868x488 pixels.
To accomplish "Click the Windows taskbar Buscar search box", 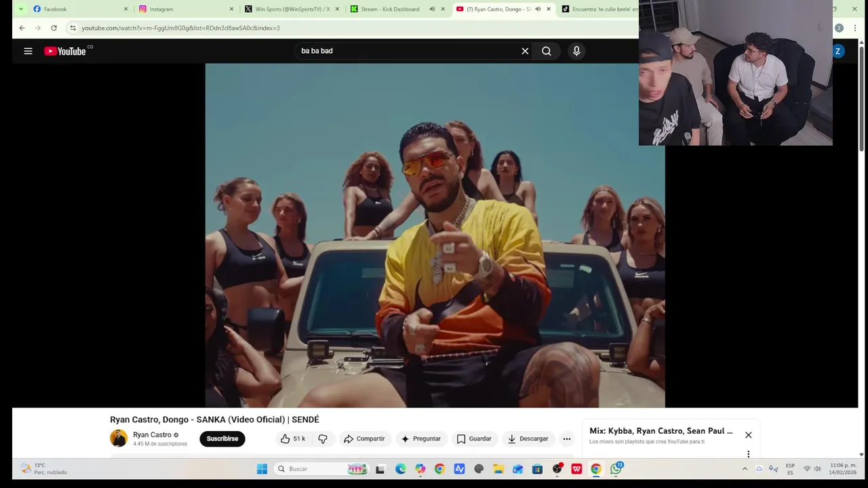I will click(321, 469).
